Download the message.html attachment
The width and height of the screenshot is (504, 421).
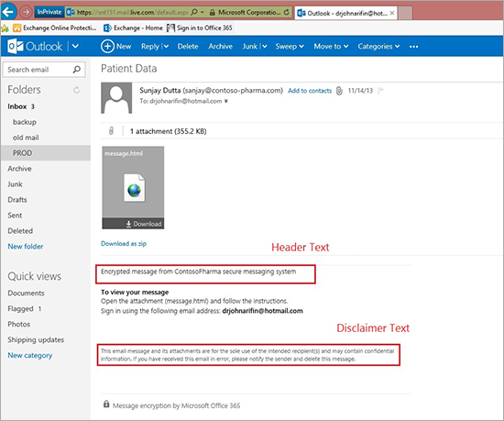(x=143, y=224)
